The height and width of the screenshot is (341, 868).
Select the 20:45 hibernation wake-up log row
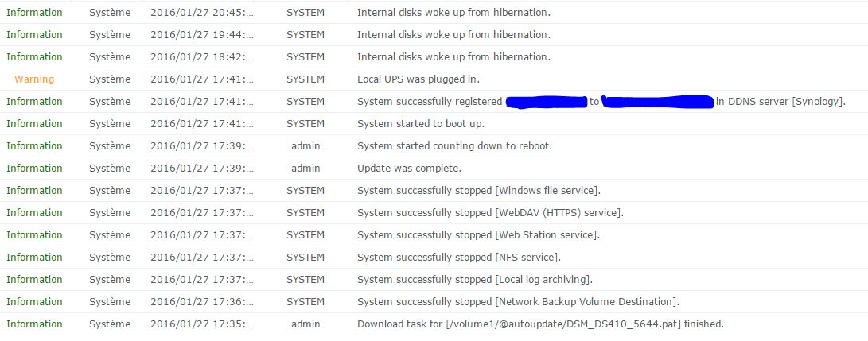tap(453, 13)
